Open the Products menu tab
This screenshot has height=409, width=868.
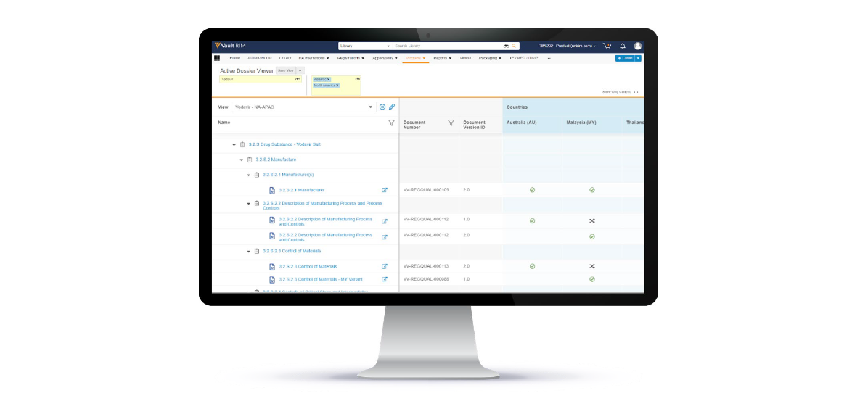point(415,58)
